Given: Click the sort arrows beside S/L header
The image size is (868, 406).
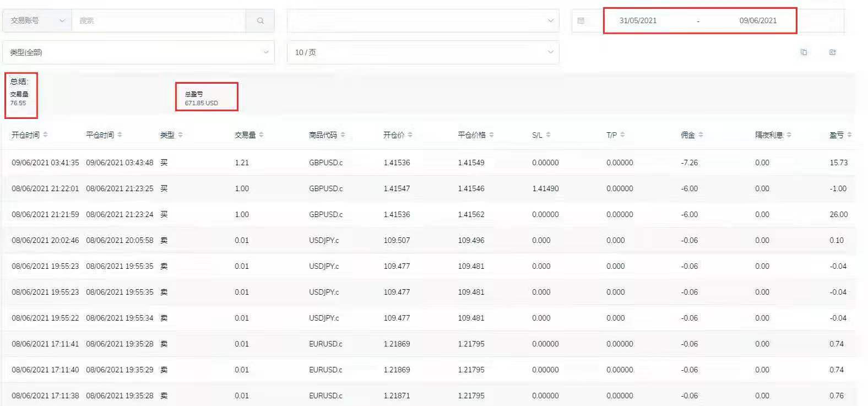Looking at the screenshot, I should pos(548,134).
